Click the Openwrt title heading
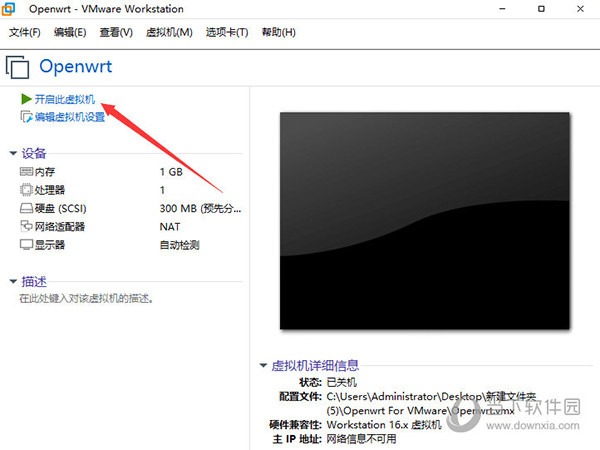This screenshot has width=600, height=450. coord(76,66)
